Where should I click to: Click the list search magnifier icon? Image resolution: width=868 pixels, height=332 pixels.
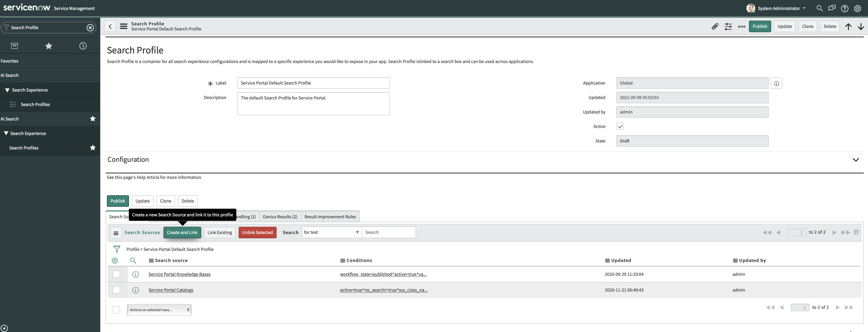pyautogui.click(x=133, y=260)
